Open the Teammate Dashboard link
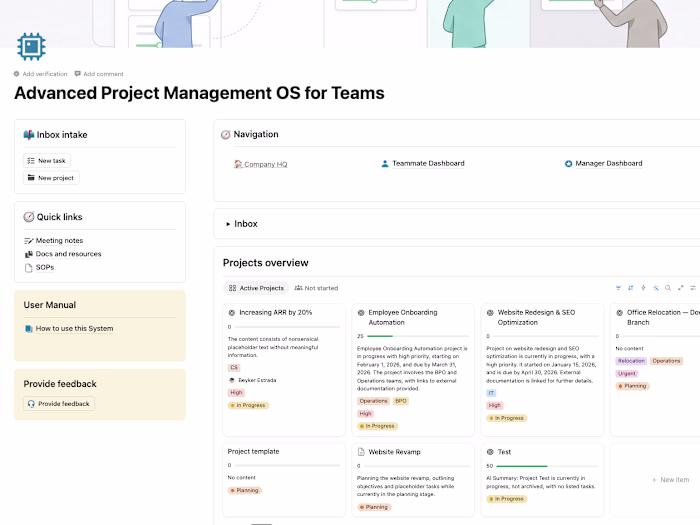This screenshot has width=700, height=525. pyautogui.click(x=428, y=163)
